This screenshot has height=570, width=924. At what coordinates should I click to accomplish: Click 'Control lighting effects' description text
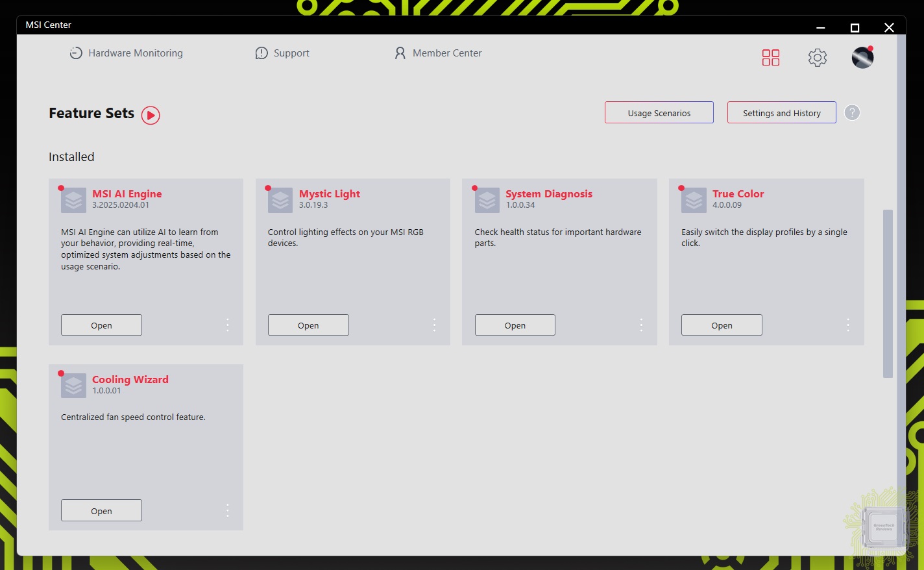pos(346,238)
